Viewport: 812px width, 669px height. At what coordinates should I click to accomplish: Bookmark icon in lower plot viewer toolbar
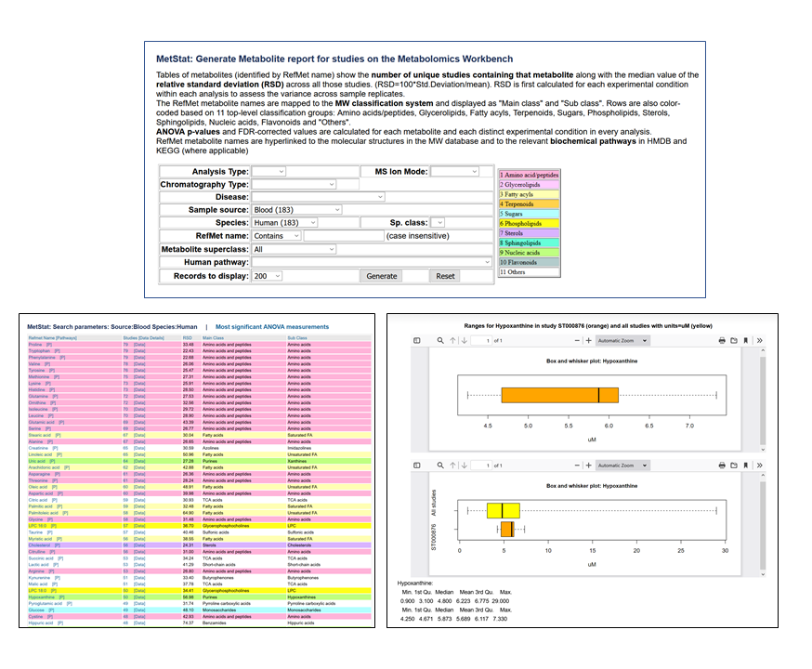(x=746, y=466)
